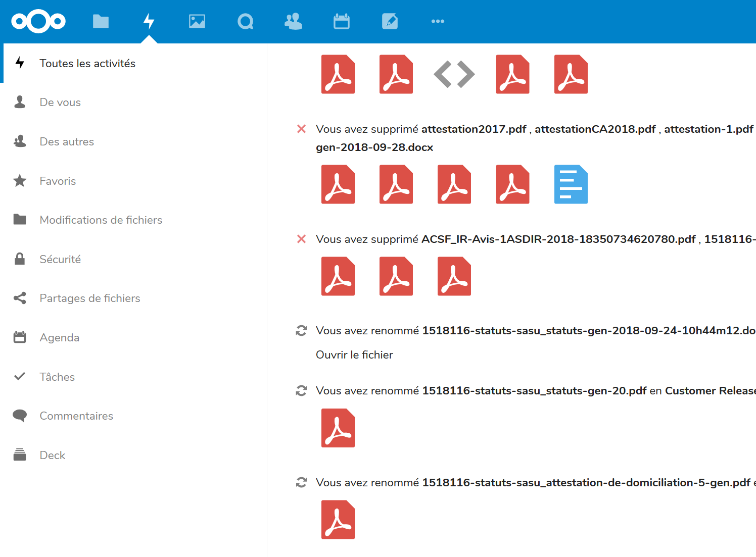756x557 pixels.
Task: Open first PDF thumbnail under attestation2017.pdf deletion
Action: pyautogui.click(x=338, y=184)
